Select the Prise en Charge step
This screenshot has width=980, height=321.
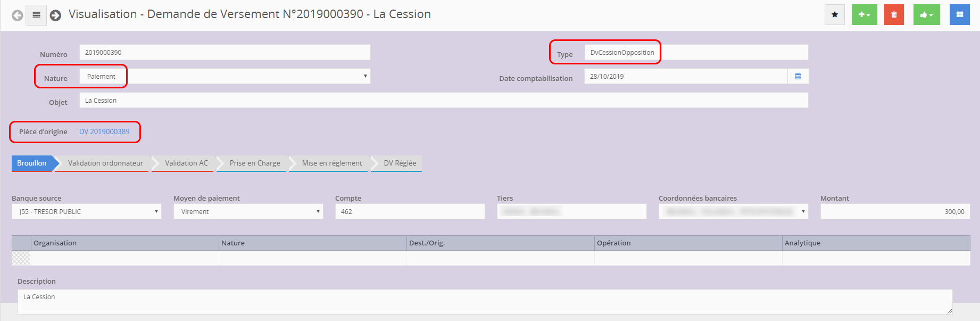[254, 163]
